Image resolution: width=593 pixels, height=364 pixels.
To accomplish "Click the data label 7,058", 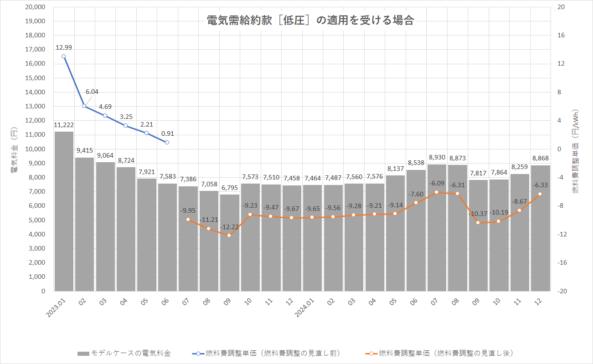I will (x=209, y=184).
